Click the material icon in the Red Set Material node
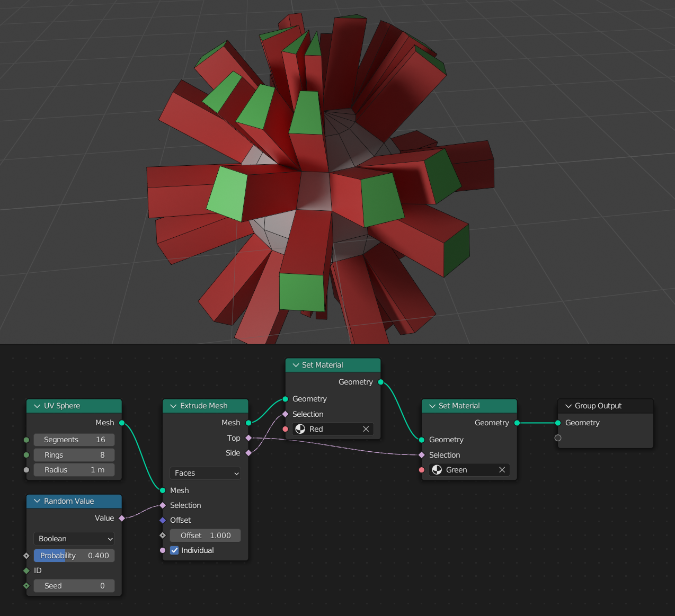675x616 pixels. 300,429
